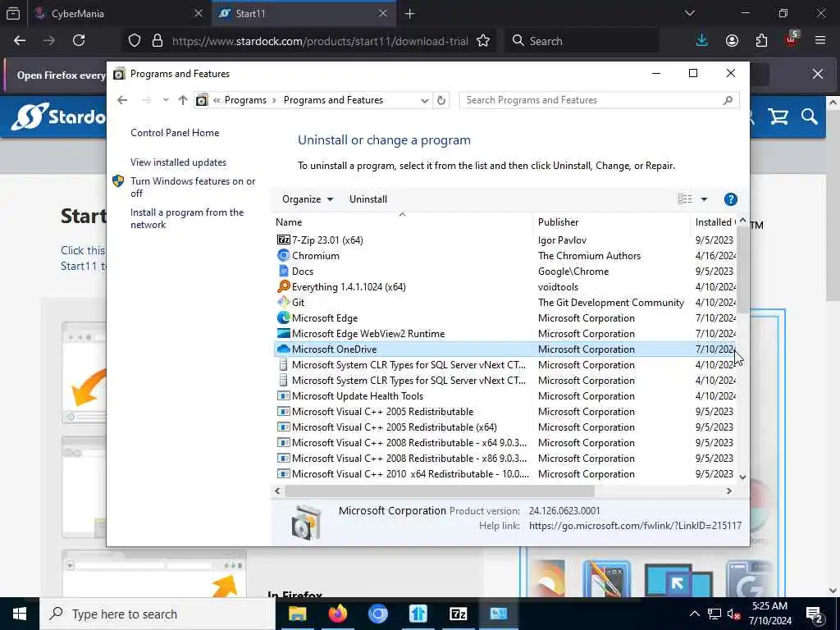Screen dimensions: 840x630
Task: Select the Chromium program entry
Action: click(x=504, y=256)
